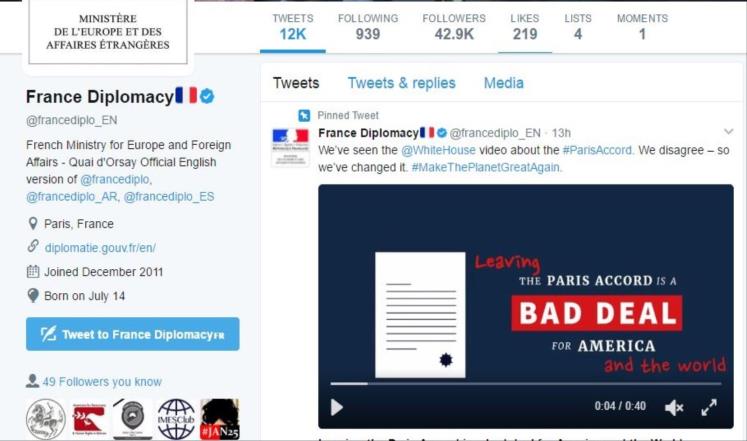This screenshot has height=441, width=747.
Task: Click Tweet to France Diplomacy button
Action: point(133,334)
